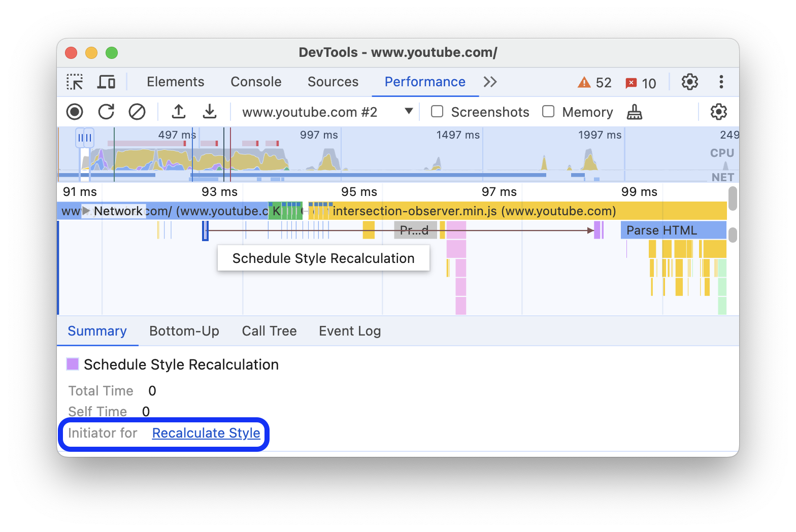Enable the Memory checkbox
The width and height of the screenshot is (796, 532).
[x=548, y=112]
